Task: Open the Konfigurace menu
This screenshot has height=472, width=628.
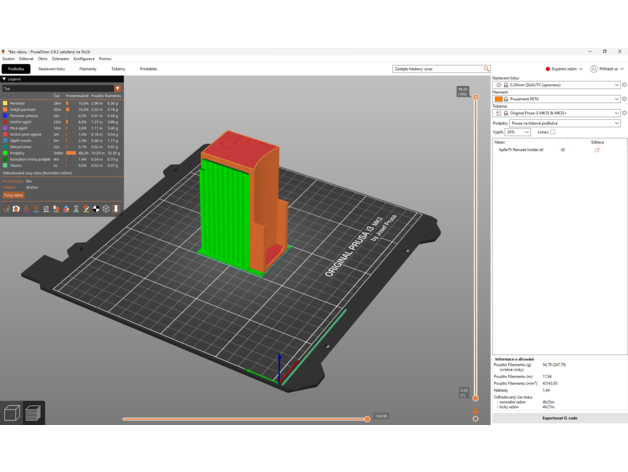Action: pyautogui.click(x=84, y=59)
